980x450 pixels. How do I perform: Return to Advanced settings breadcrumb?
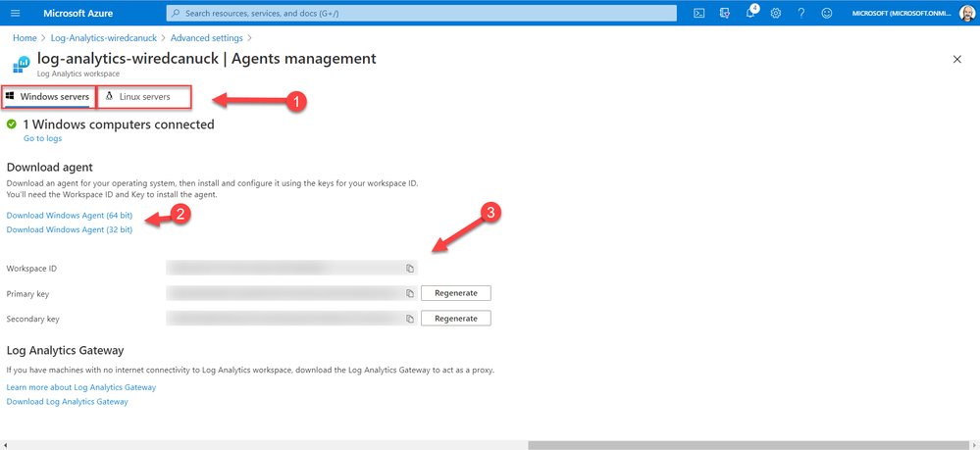207,38
